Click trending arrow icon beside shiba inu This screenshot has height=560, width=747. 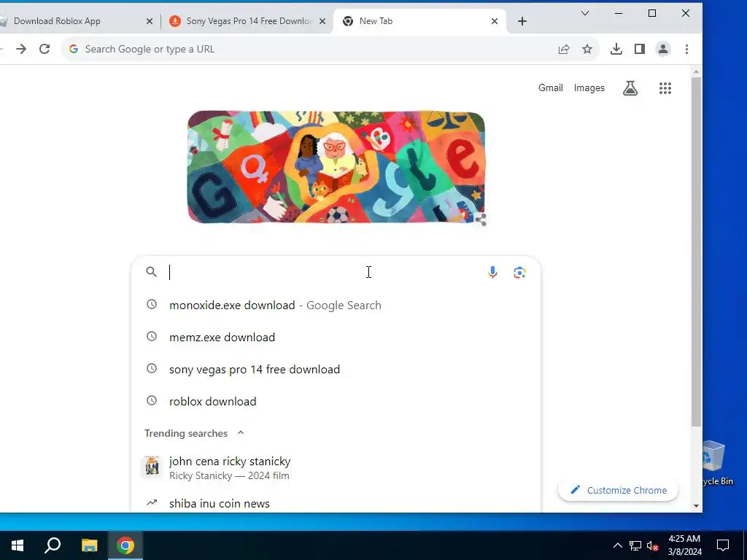[152, 503]
